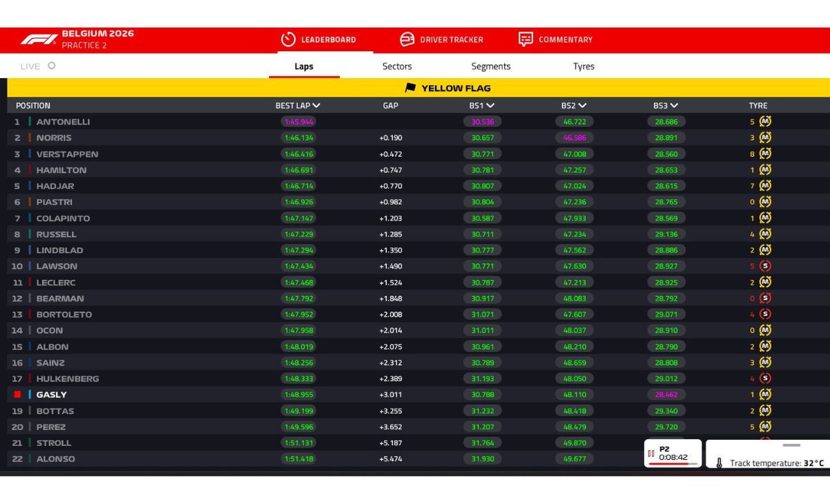The height and width of the screenshot is (504, 830).
Task: Click Norris's medium tyre icon
Action: (x=765, y=138)
